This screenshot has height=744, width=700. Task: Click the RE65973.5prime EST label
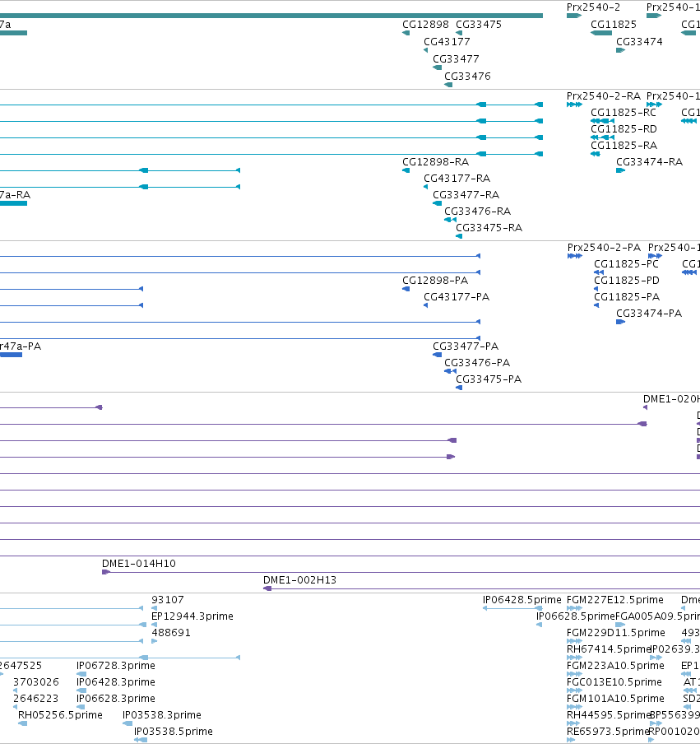pyautogui.click(x=608, y=731)
